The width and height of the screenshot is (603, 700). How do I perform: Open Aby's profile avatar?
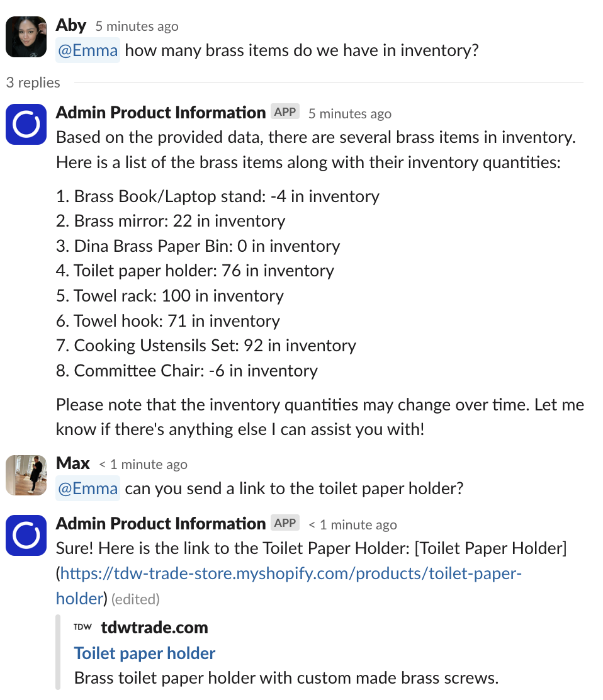pyautogui.click(x=26, y=37)
